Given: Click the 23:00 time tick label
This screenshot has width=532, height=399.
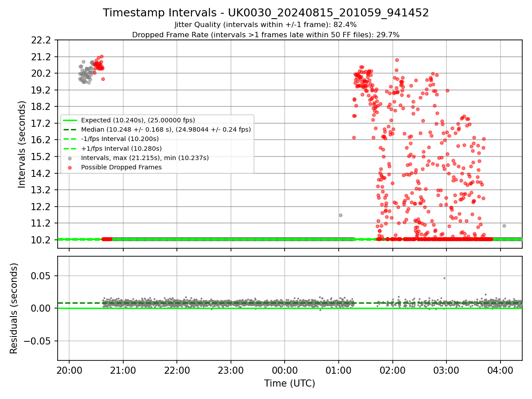Looking at the screenshot, I should [231, 371].
